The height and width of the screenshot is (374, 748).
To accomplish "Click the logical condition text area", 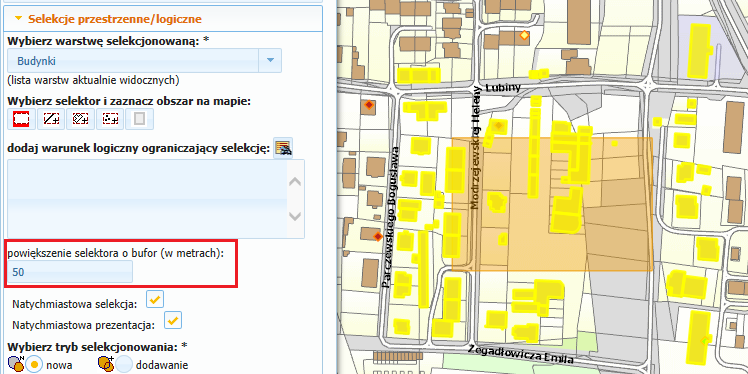I will point(147,198).
